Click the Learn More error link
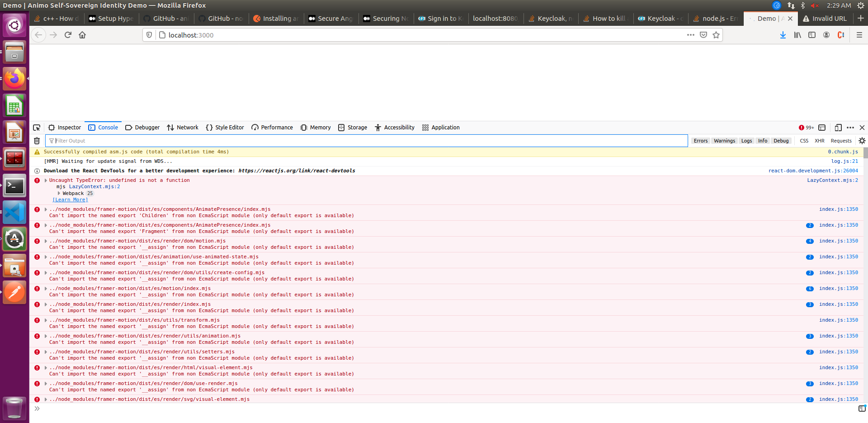 (x=70, y=200)
